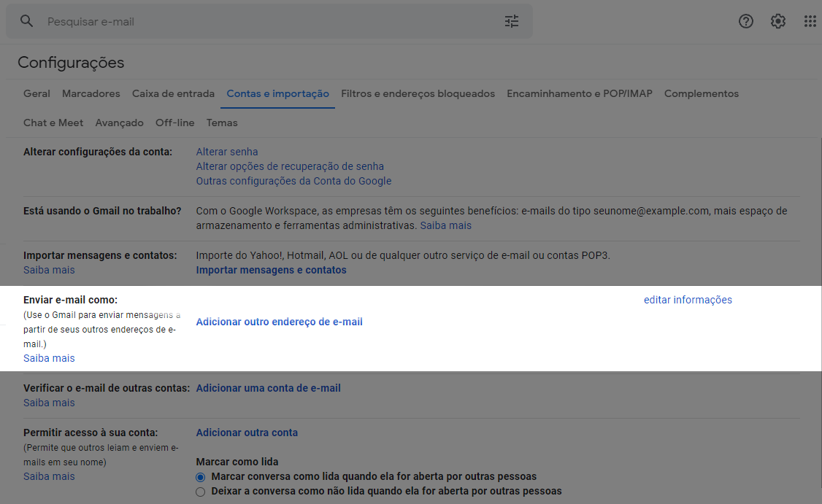Open 'Importar mensagens e contatos' link
The width and height of the screenshot is (822, 504).
pos(271,270)
